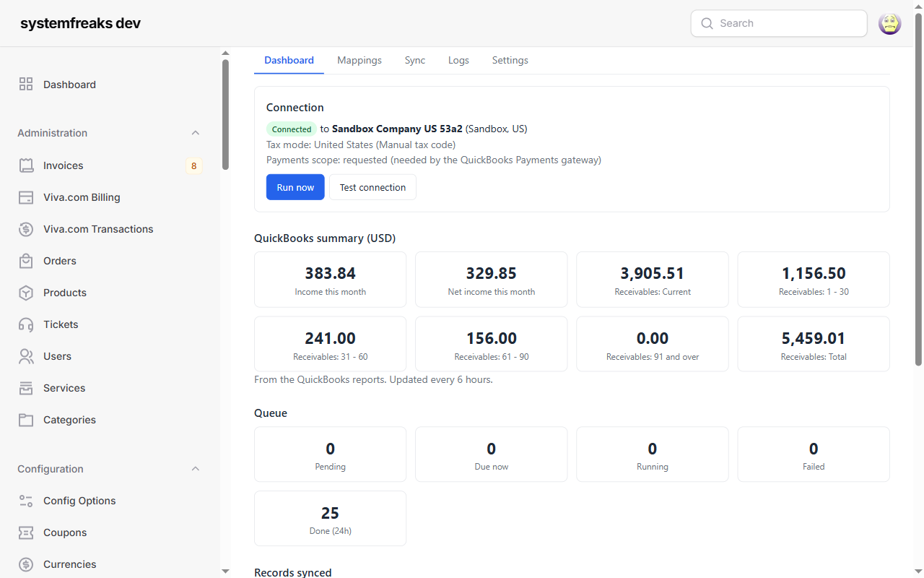Switch to the Mappings tab
924x578 pixels.
pyautogui.click(x=359, y=60)
